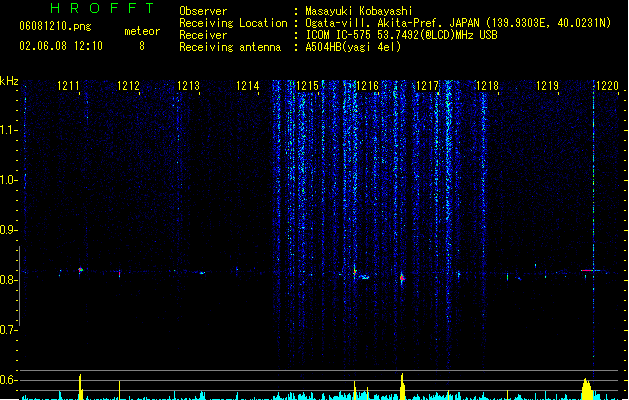Click the Receiving Location label
Image resolution: width=629 pixels, height=400 pixels.
[x=233, y=23]
